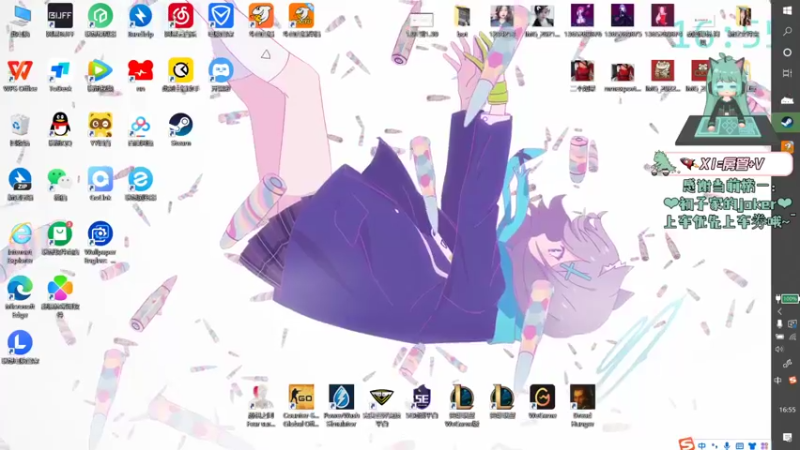
Task: Open the volume speaker tray icon
Action: point(780,349)
